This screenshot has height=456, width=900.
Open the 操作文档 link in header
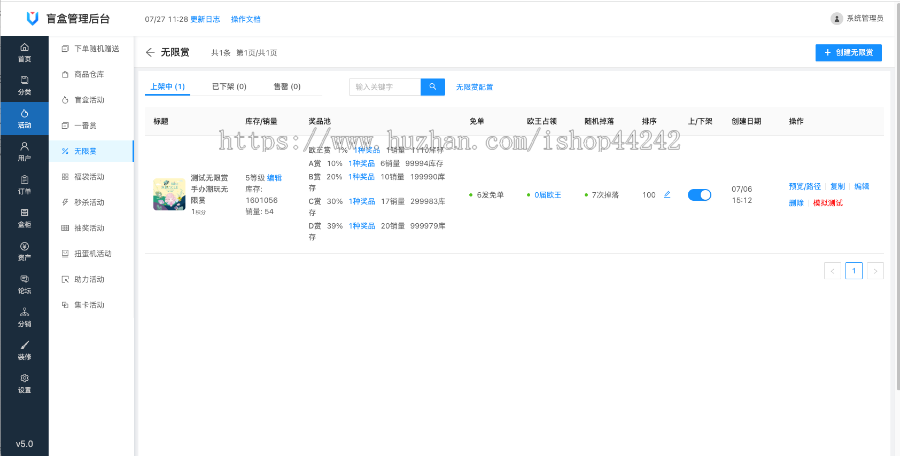coord(245,19)
